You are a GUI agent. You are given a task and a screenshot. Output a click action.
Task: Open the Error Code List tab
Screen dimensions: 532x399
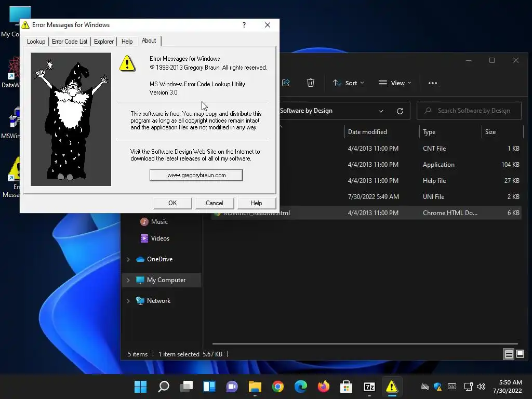click(70, 42)
